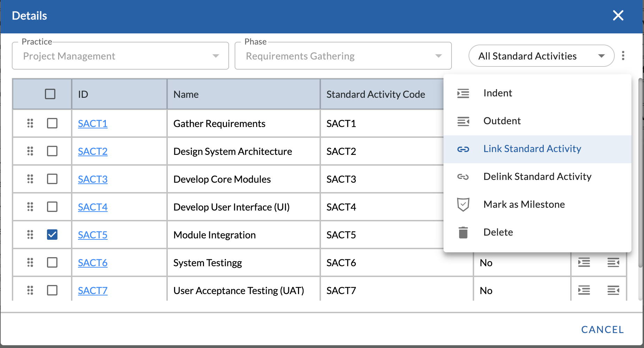Image resolution: width=644 pixels, height=348 pixels.
Task: Click outdent icon in SACT6 row
Action: coord(613,262)
